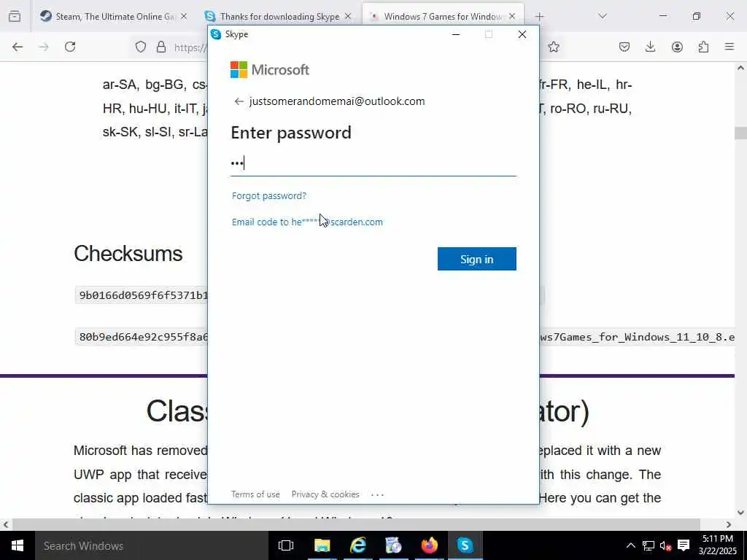Close the Thanks for downloading Skype tab
The image size is (747, 560).
(x=348, y=16)
